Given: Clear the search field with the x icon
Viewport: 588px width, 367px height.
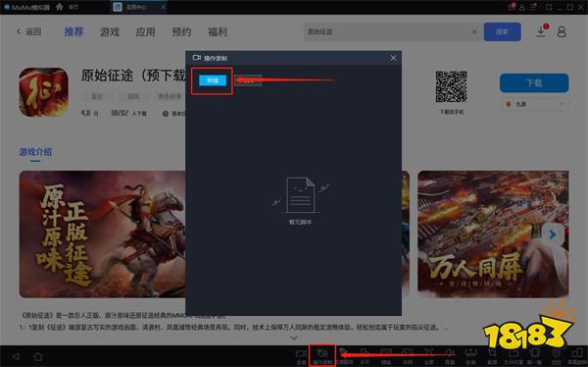Looking at the screenshot, I should click(x=474, y=32).
